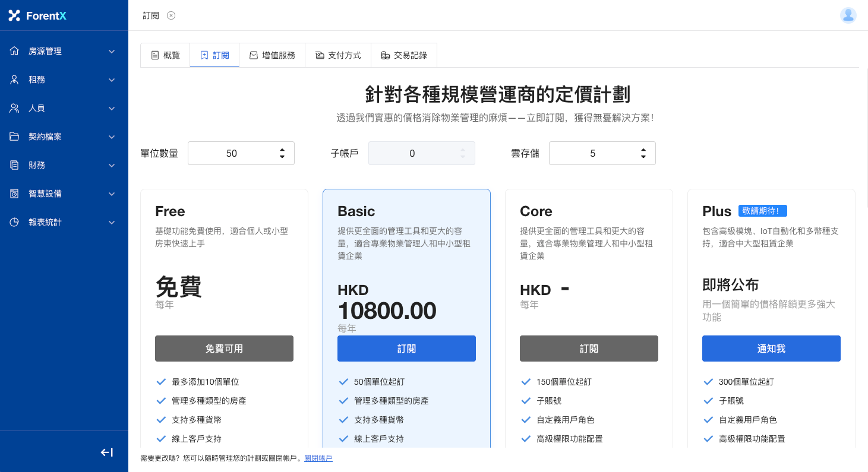Open the 增值服務 tab
868x472 pixels.
[272, 55]
